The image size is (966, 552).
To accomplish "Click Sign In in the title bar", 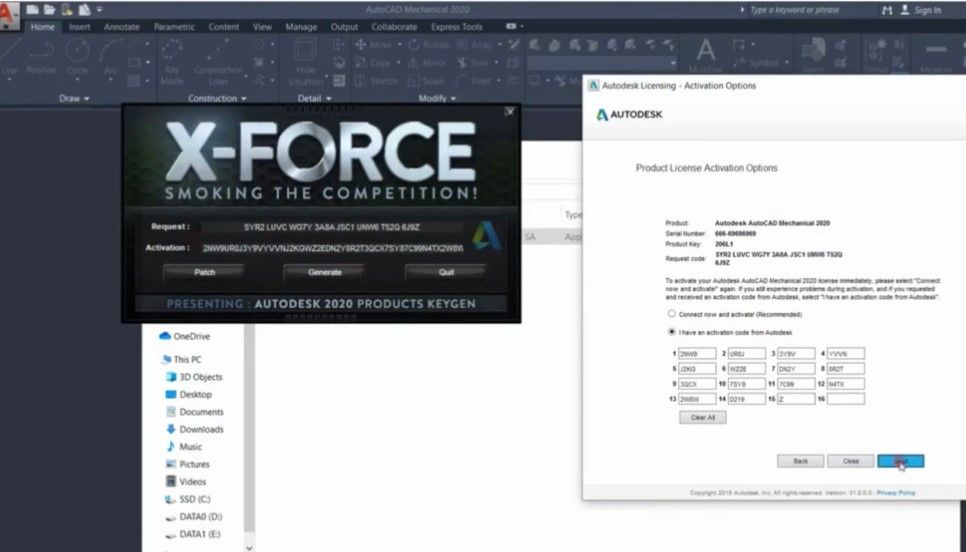I will [927, 10].
